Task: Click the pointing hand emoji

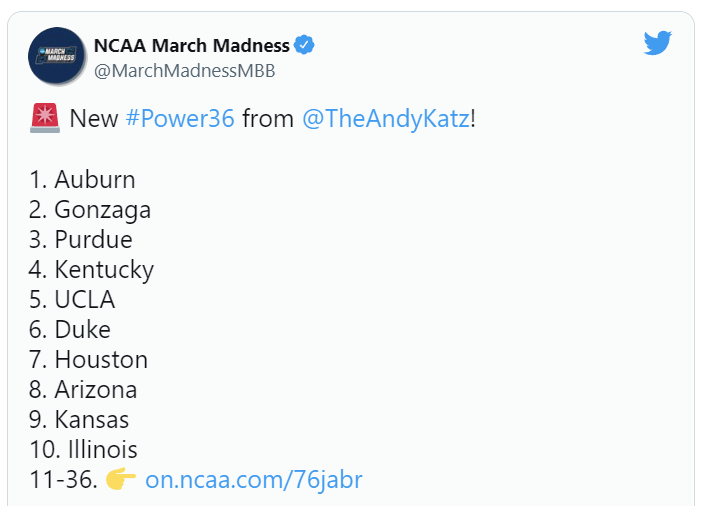Action: (x=121, y=480)
